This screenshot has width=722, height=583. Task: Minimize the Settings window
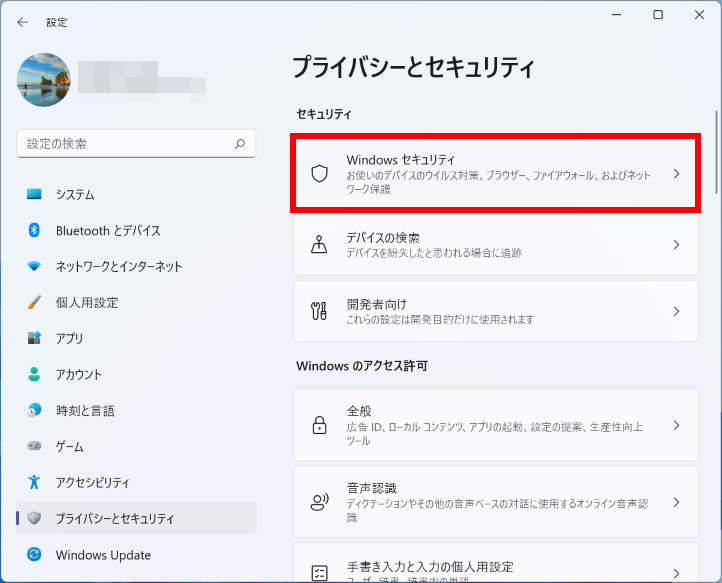tap(617, 15)
